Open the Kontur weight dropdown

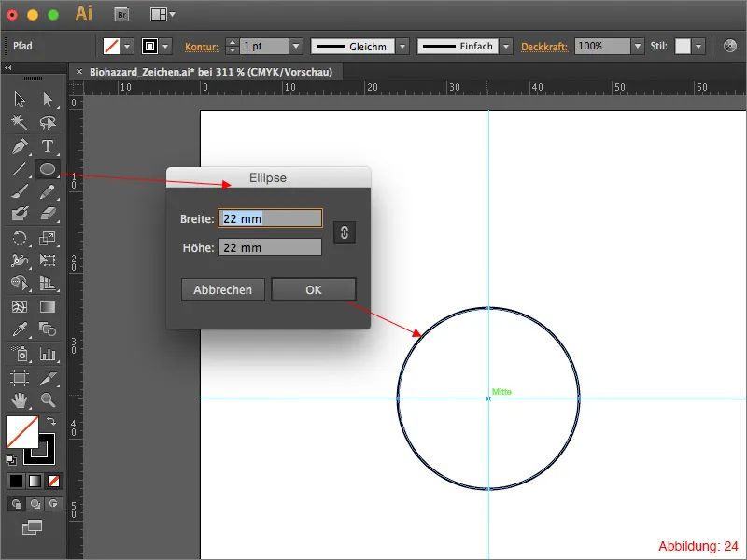pyautogui.click(x=296, y=47)
